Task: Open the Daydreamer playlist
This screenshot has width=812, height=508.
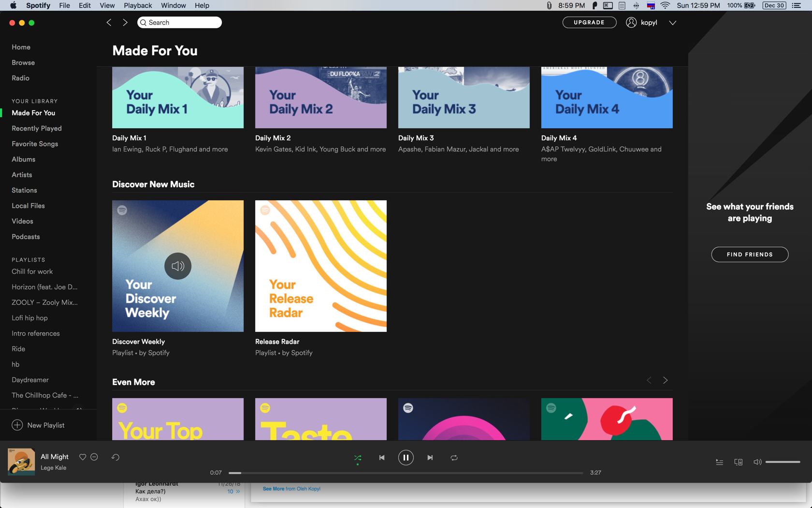Action: pos(30,380)
